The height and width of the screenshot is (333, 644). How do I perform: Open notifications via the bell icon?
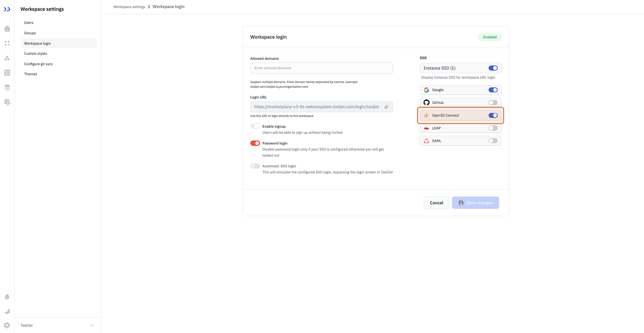point(7,297)
